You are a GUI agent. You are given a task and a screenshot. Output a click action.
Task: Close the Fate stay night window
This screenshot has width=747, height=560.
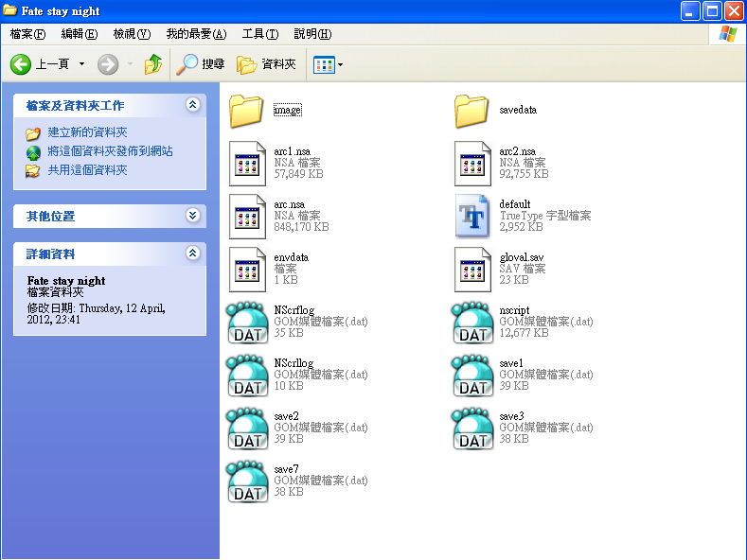pos(734,11)
